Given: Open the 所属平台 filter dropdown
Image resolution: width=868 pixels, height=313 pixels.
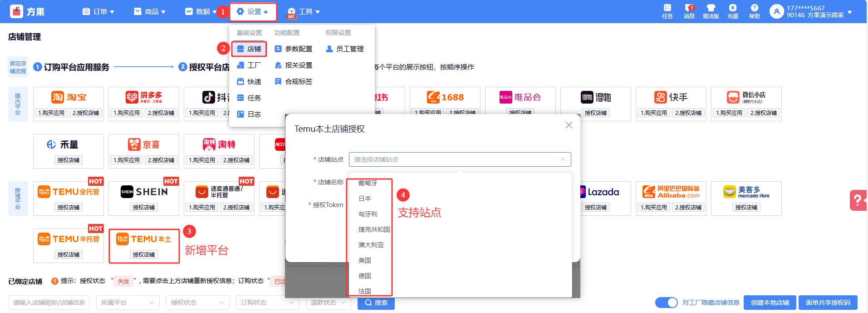Looking at the screenshot, I should [128, 303].
